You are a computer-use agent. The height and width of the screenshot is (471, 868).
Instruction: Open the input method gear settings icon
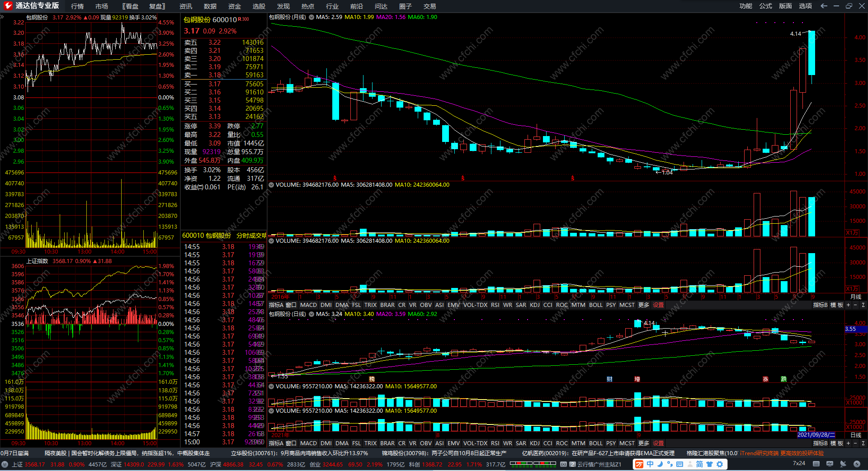(x=719, y=464)
